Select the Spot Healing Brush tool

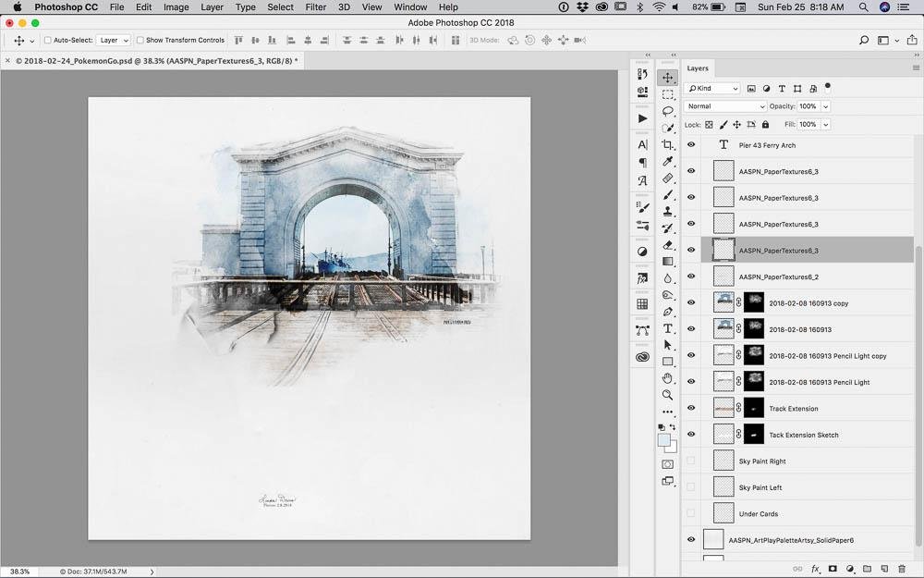[668, 178]
